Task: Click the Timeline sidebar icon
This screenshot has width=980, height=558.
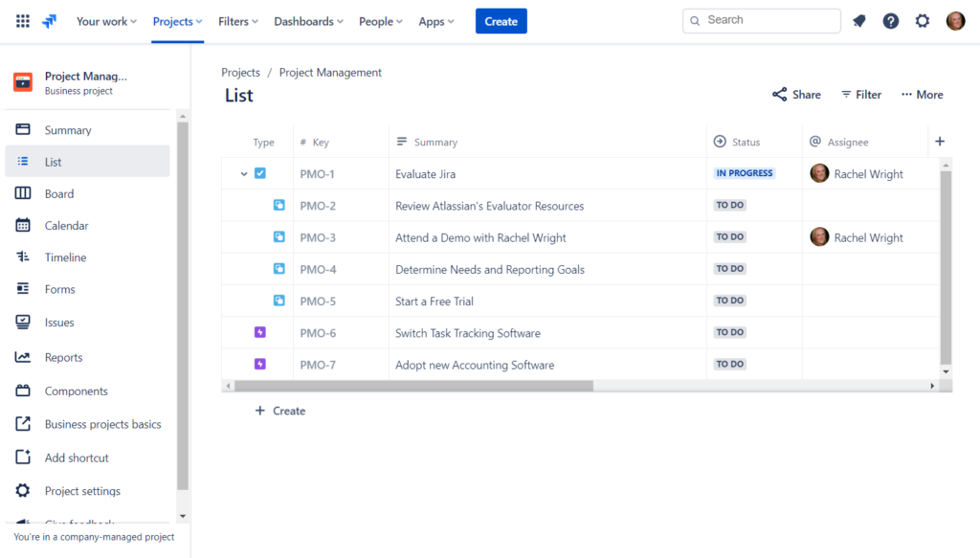Action: 23,257
